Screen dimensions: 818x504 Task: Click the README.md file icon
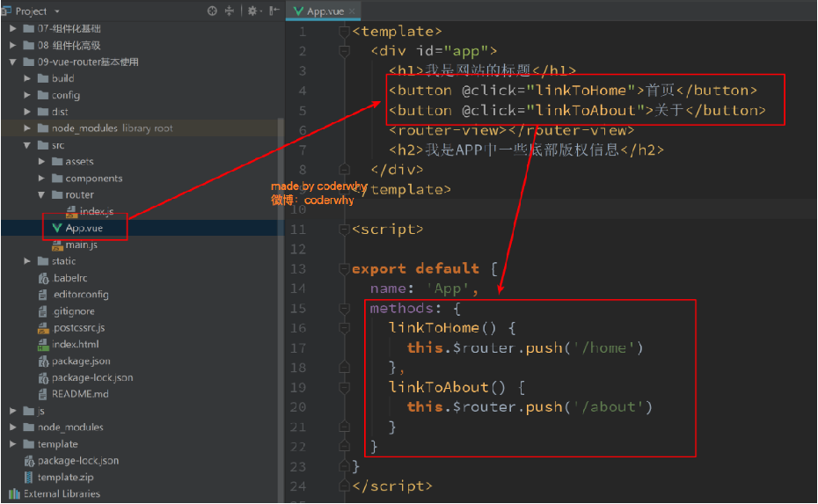coord(43,394)
